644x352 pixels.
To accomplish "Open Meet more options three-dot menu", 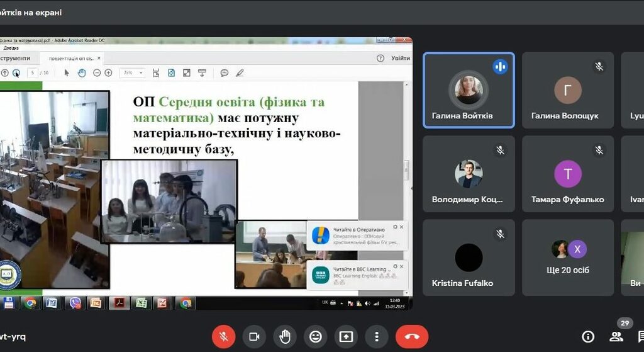I will 377,336.
